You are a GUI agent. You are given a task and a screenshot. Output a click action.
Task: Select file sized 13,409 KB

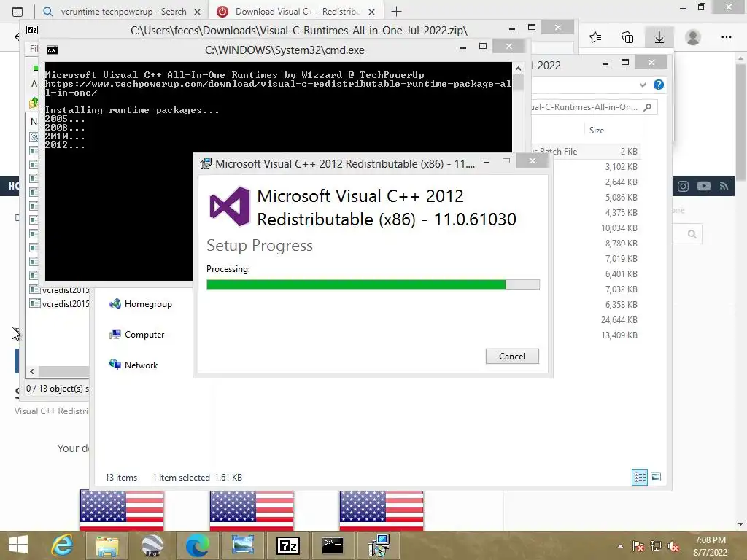click(619, 335)
